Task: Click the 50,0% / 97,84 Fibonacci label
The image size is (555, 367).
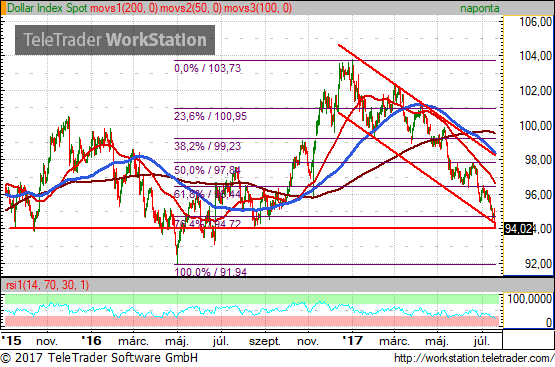Action: pyautogui.click(x=207, y=170)
